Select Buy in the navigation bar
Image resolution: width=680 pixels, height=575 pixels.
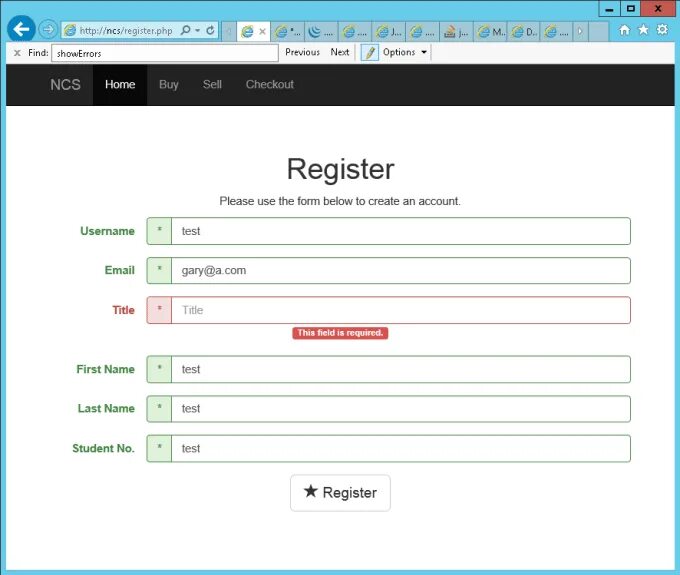[169, 85]
